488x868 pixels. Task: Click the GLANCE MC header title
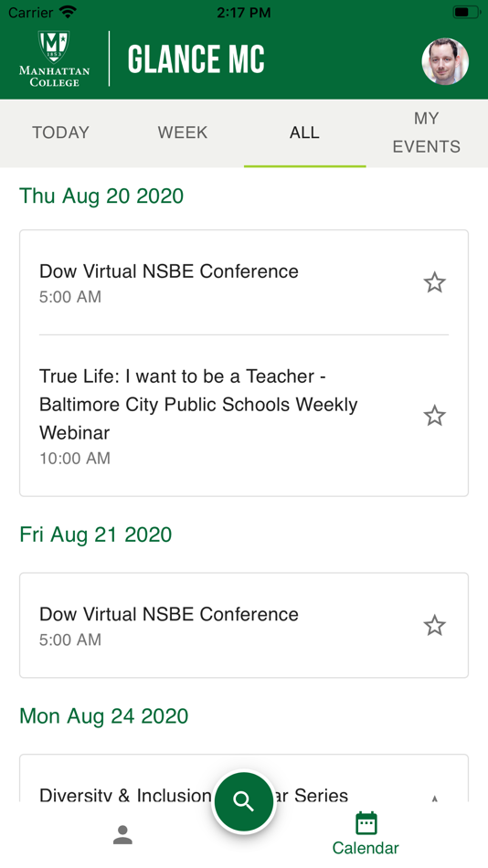click(x=196, y=59)
